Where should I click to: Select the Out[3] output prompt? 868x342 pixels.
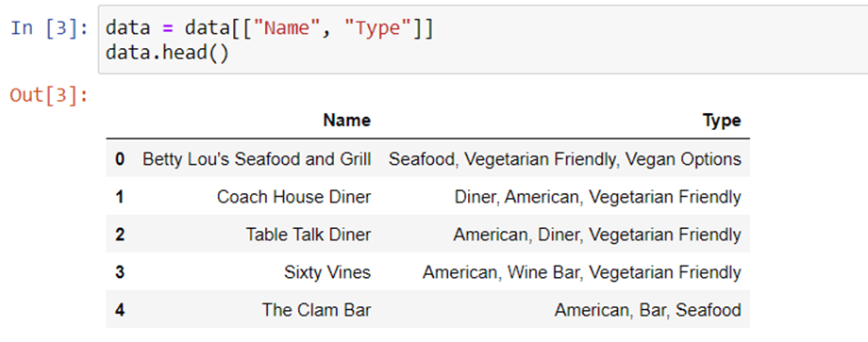tap(49, 95)
